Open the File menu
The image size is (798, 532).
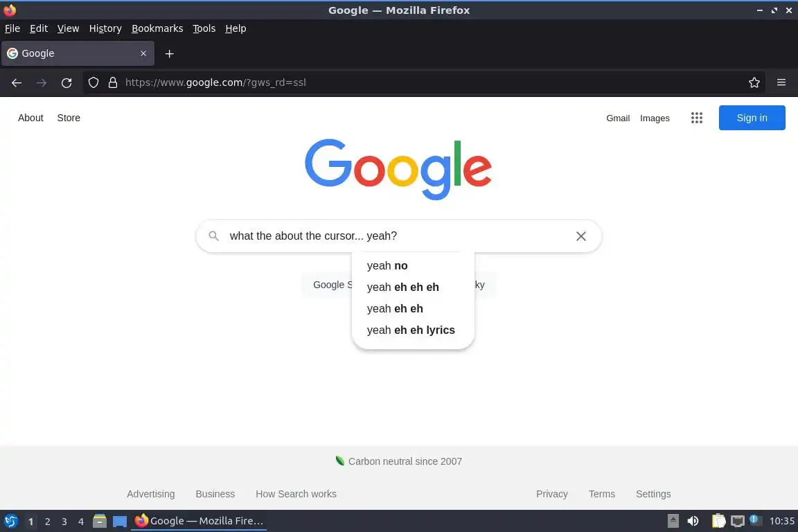coord(12,28)
